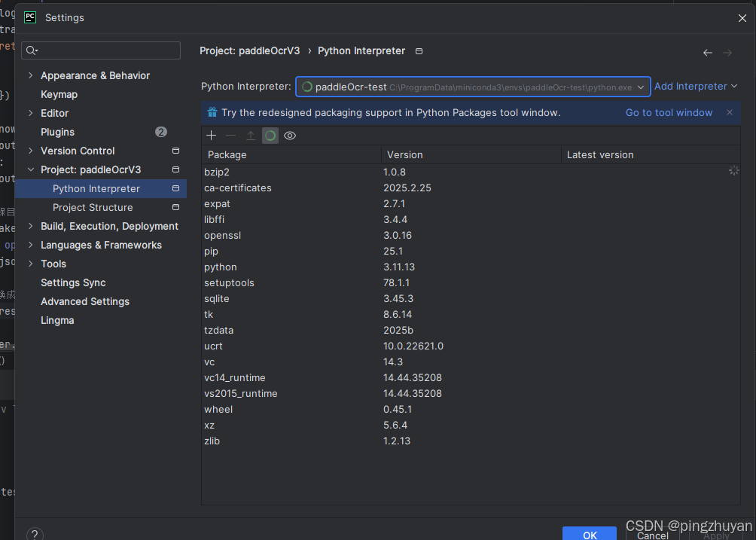Select the vc14_runtime package row
Image resolution: width=756 pixels, height=540 pixels.
coord(471,377)
